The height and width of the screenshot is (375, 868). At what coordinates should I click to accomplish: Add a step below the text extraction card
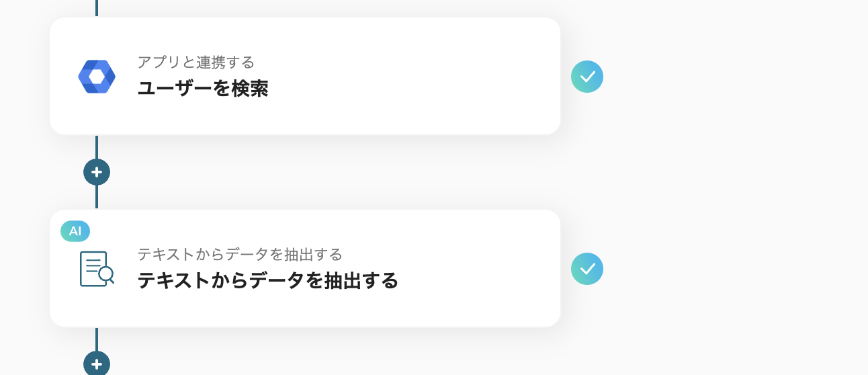97,364
